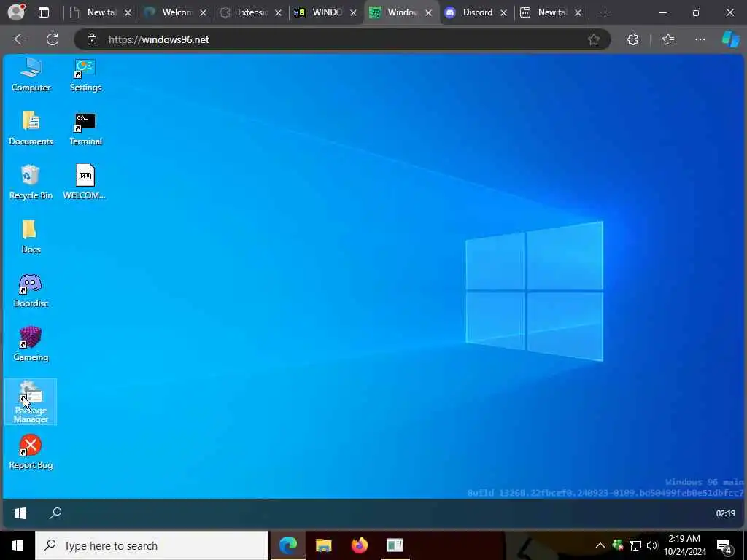Screen dimensions: 747x560
Task: Open the Copilot sidebar icon
Action: tap(731, 39)
